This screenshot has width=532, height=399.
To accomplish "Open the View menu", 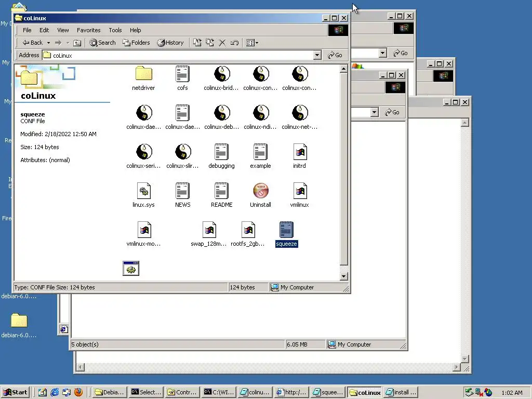I will pos(63,30).
